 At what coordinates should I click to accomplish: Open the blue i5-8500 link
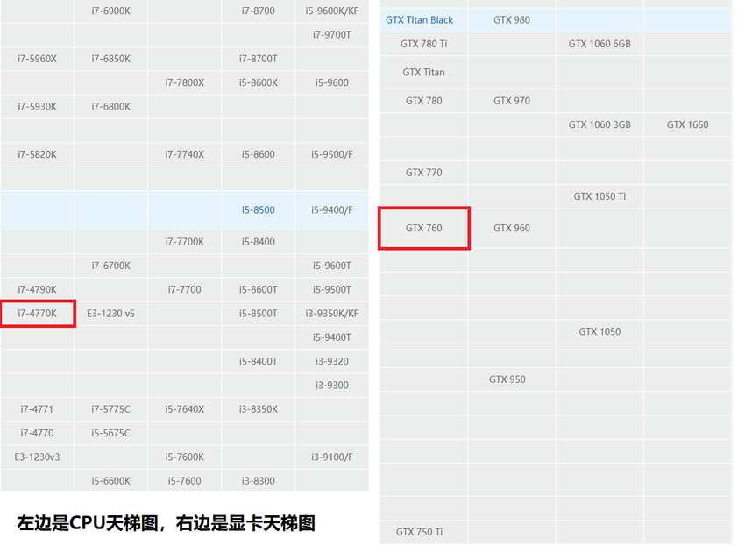[x=258, y=210]
